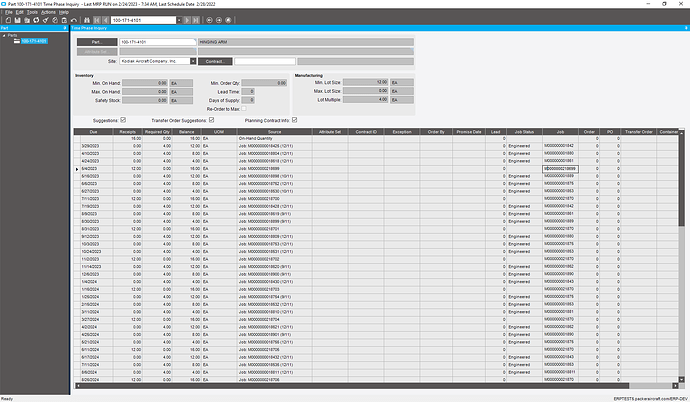Toggle Planning Contract Info checkbox

click(x=294, y=120)
